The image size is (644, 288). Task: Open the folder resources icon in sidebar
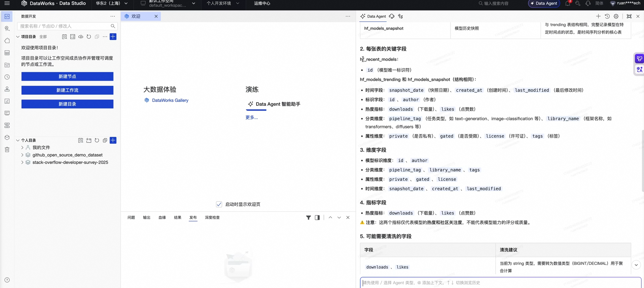(7, 65)
